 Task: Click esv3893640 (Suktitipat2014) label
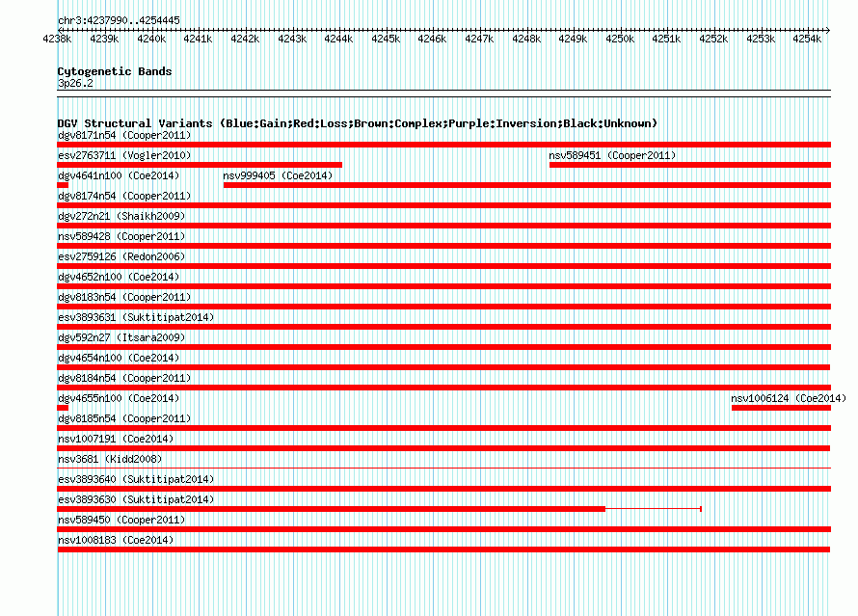[x=136, y=480]
